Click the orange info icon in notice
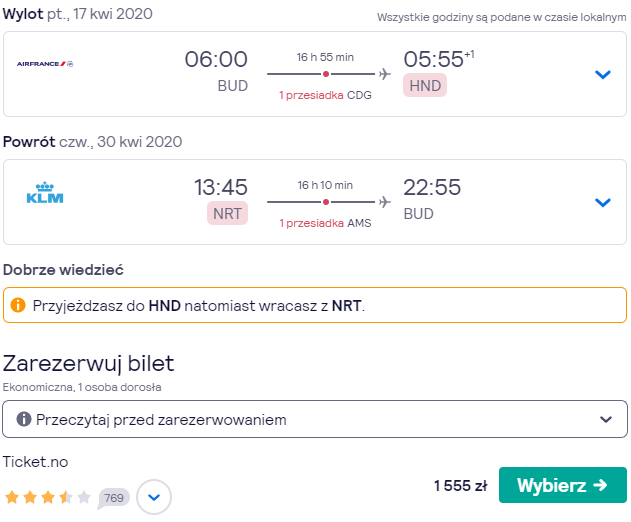631x522 pixels. tap(18, 305)
